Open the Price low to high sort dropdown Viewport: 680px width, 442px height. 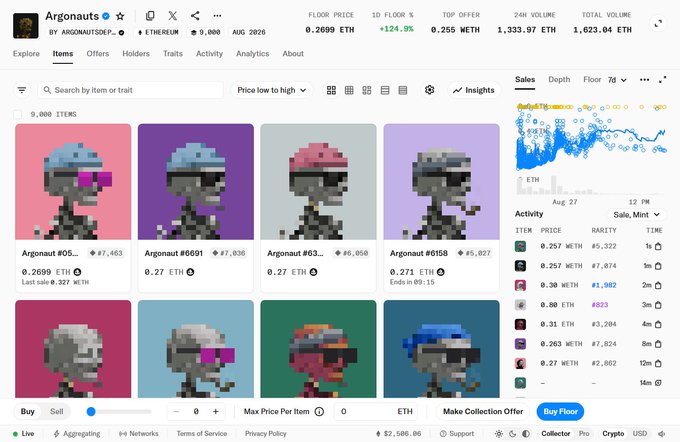pos(271,90)
